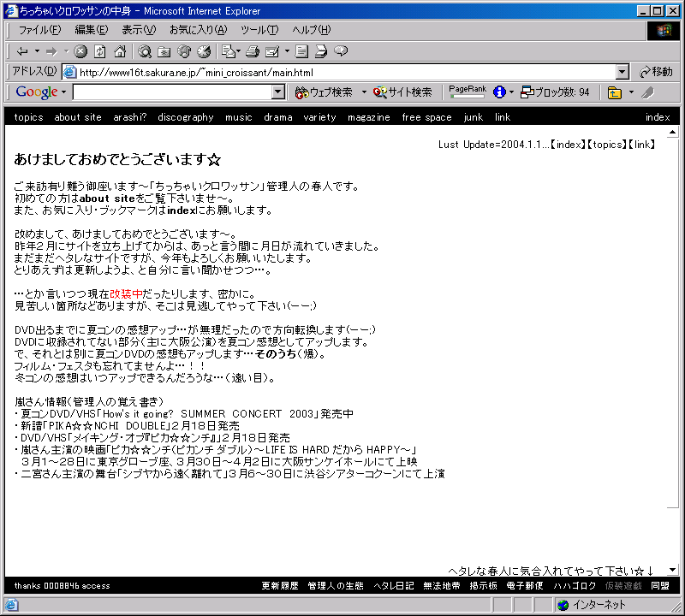Click the Forward arrow button

tap(51, 51)
